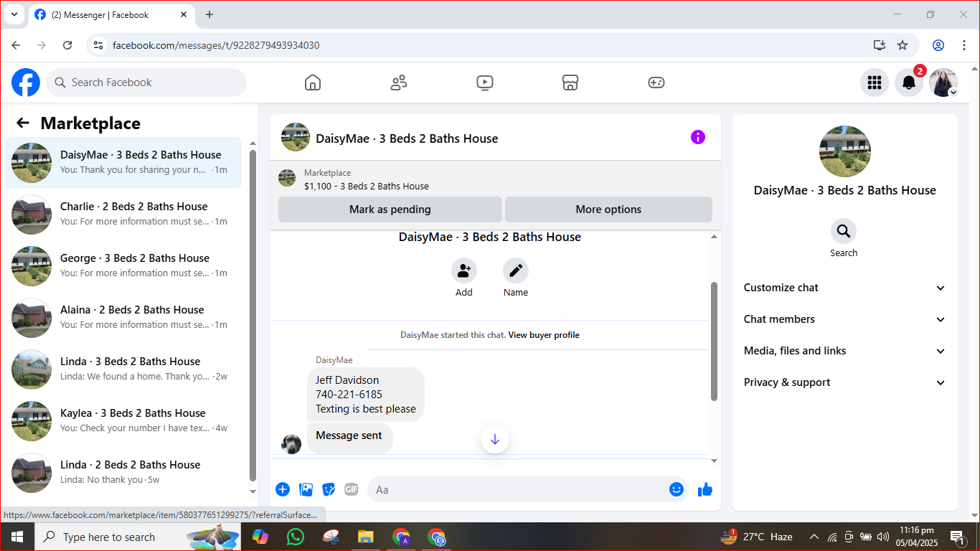This screenshot has height=551, width=980.
Task: Go back in browser history
Action: tap(16, 45)
